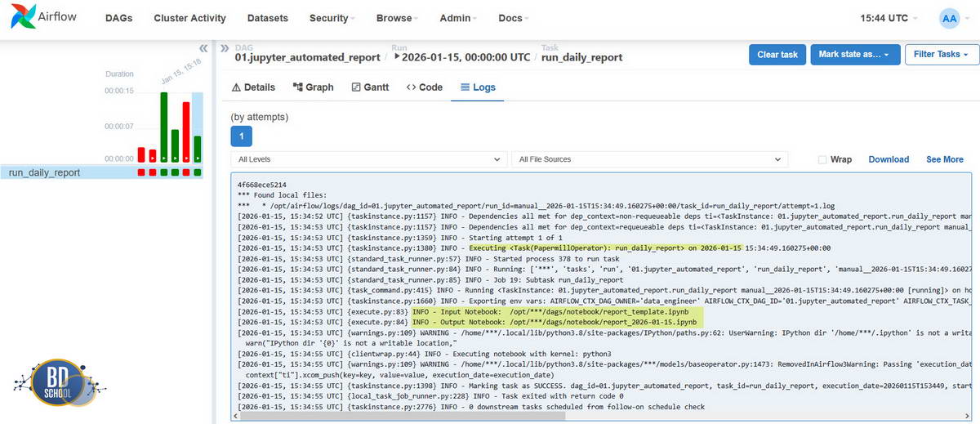This screenshot has height=424, width=980.
Task: Click '*** Found local files:' log line
Action: coord(282,195)
